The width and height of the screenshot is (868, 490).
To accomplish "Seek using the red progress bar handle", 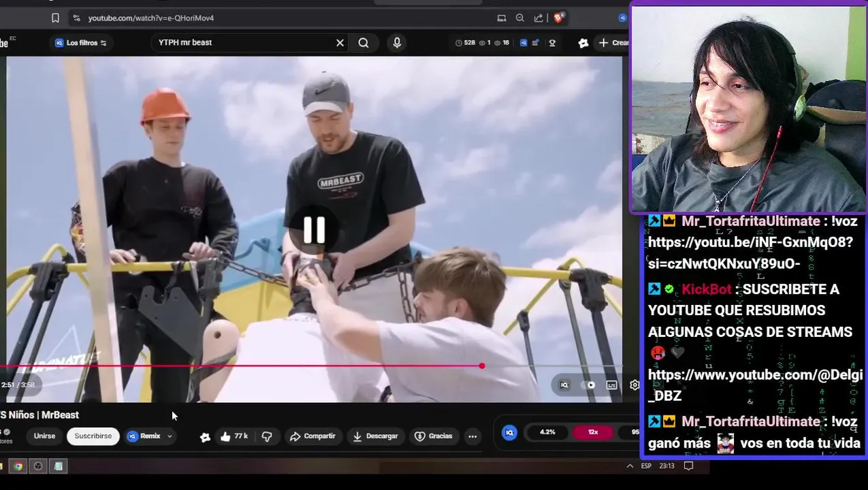I will 482,366.
